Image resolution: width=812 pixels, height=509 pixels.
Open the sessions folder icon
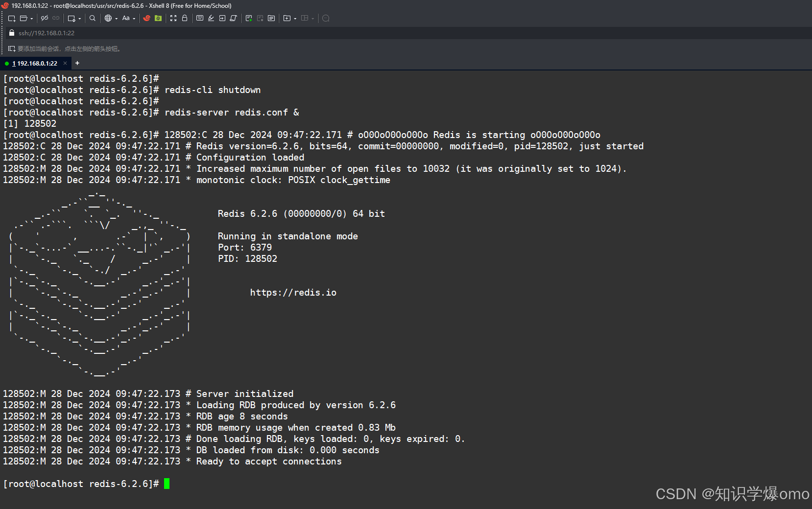tap(24, 18)
